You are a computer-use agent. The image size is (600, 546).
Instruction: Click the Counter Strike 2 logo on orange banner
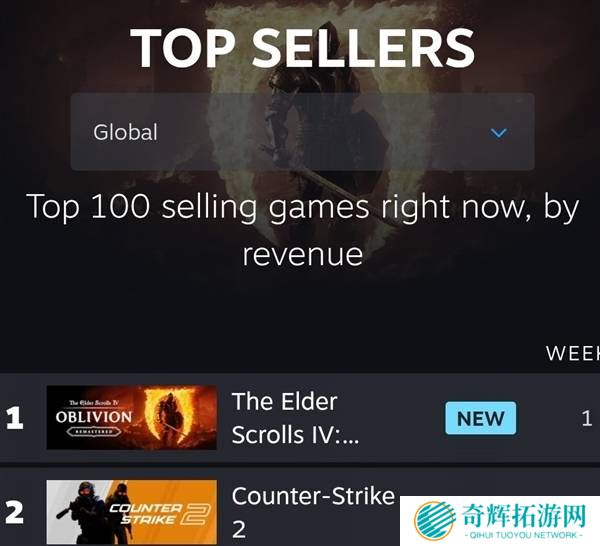160,514
